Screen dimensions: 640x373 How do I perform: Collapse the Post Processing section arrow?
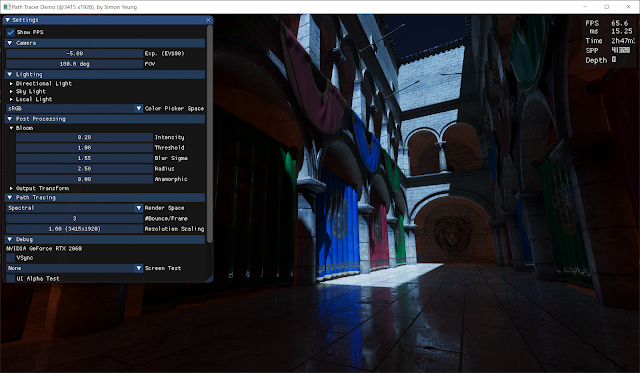(x=10, y=119)
